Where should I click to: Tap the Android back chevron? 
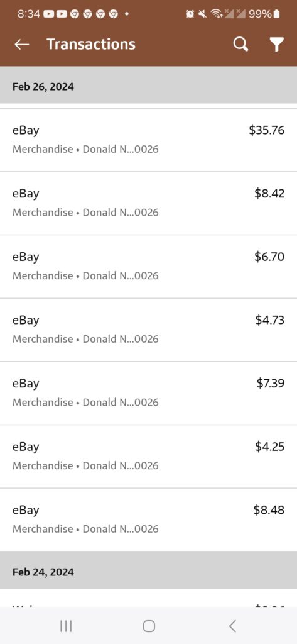click(x=232, y=626)
